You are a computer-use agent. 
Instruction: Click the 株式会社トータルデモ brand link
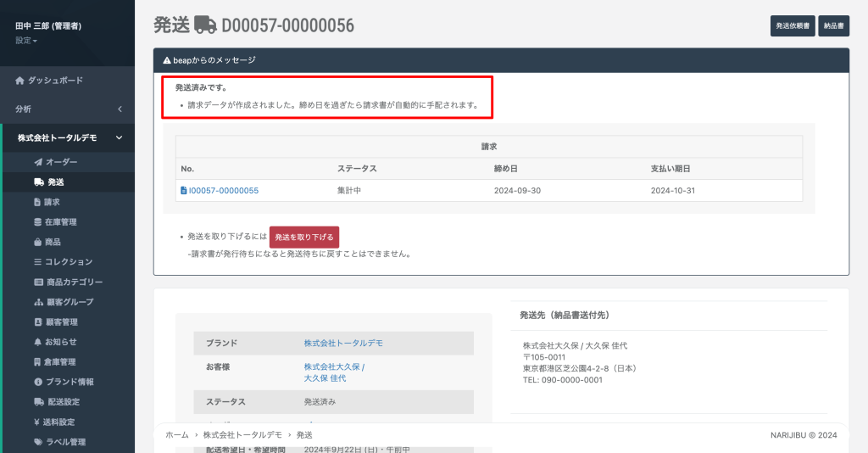point(343,344)
